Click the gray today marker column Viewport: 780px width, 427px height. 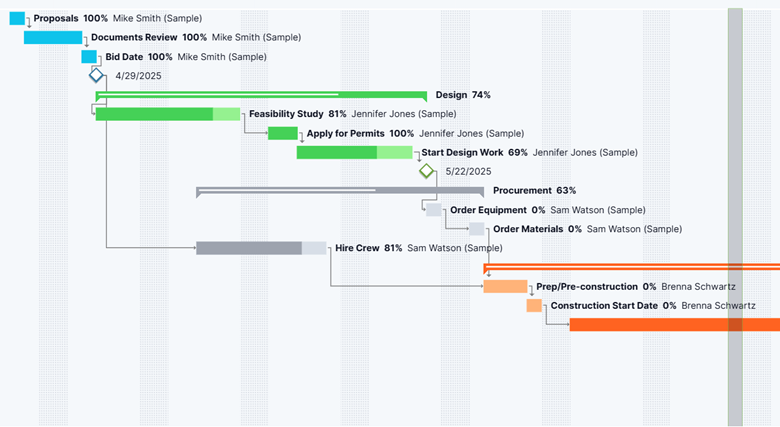[x=735, y=380]
